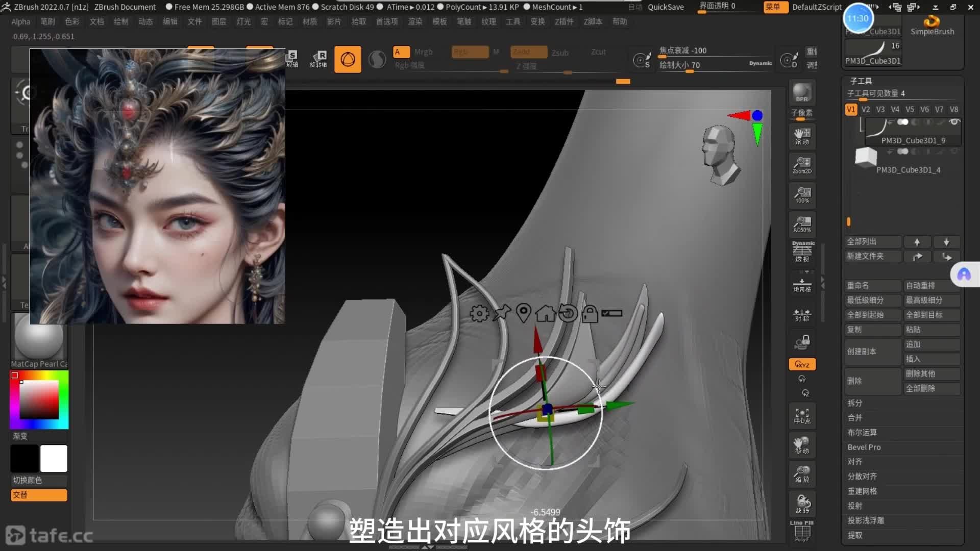
Task: Click the QuickSave button
Action: [x=666, y=7]
